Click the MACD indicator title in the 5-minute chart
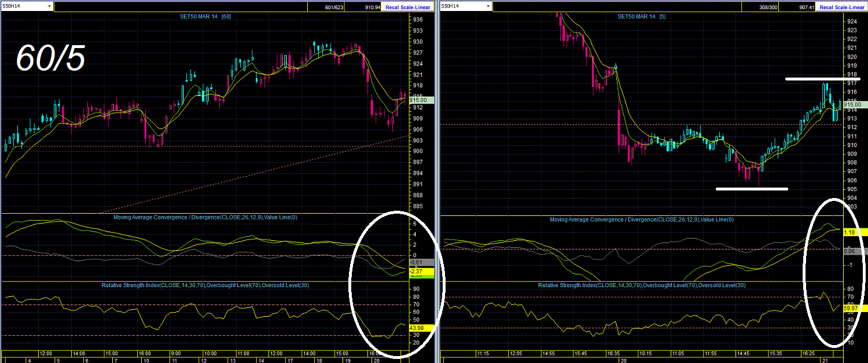Image resolution: width=868 pixels, height=363 pixels. (642, 219)
